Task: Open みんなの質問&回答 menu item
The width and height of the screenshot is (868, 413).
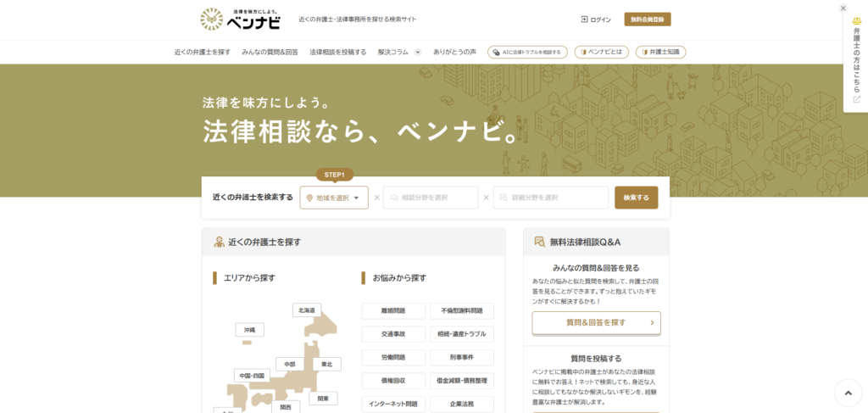Action: click(270, 52)
